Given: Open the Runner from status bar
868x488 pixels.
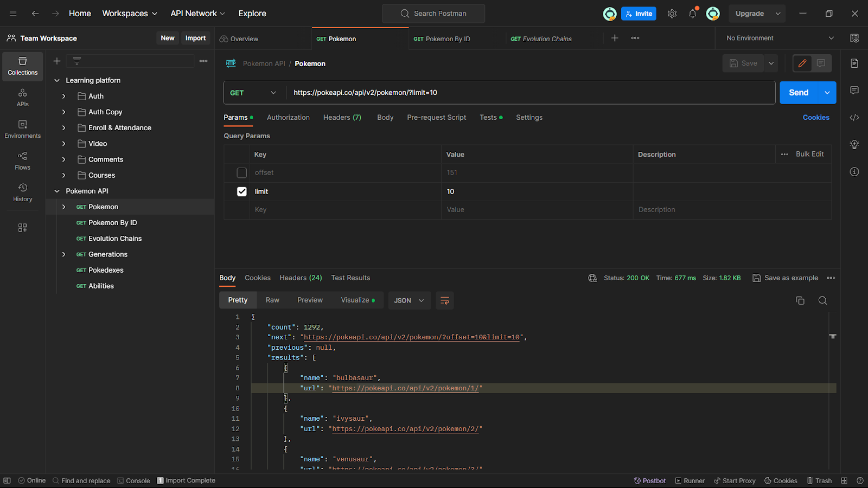Looking at the screenshot, I should (x=690, y=481).
